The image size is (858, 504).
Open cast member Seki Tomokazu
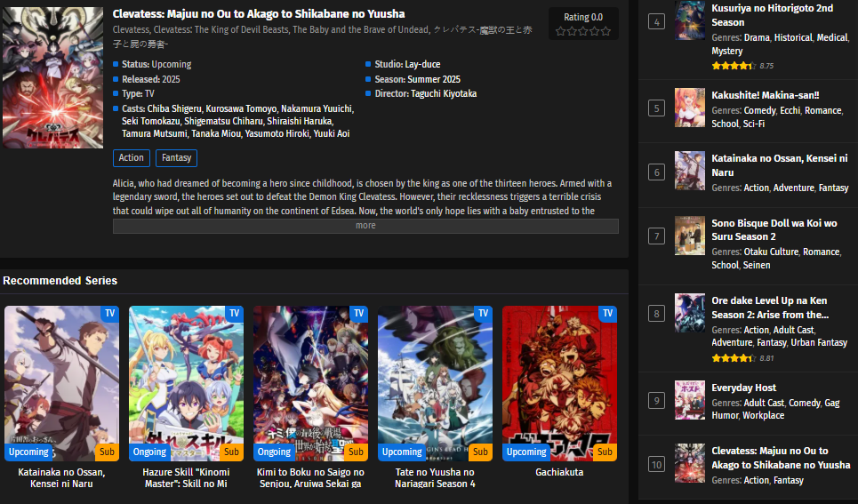pyautogui.click(x=150, y=121)
